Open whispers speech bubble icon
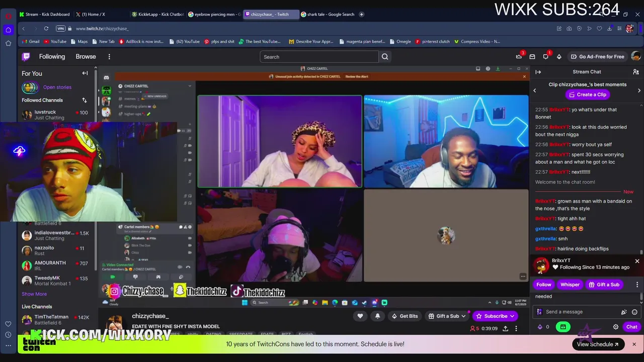 coord(545,57)
